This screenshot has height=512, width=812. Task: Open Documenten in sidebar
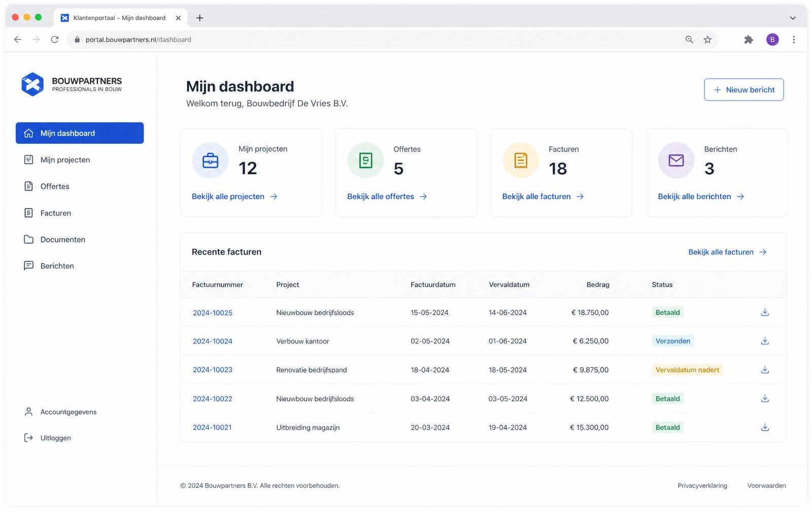coord(80,239)
